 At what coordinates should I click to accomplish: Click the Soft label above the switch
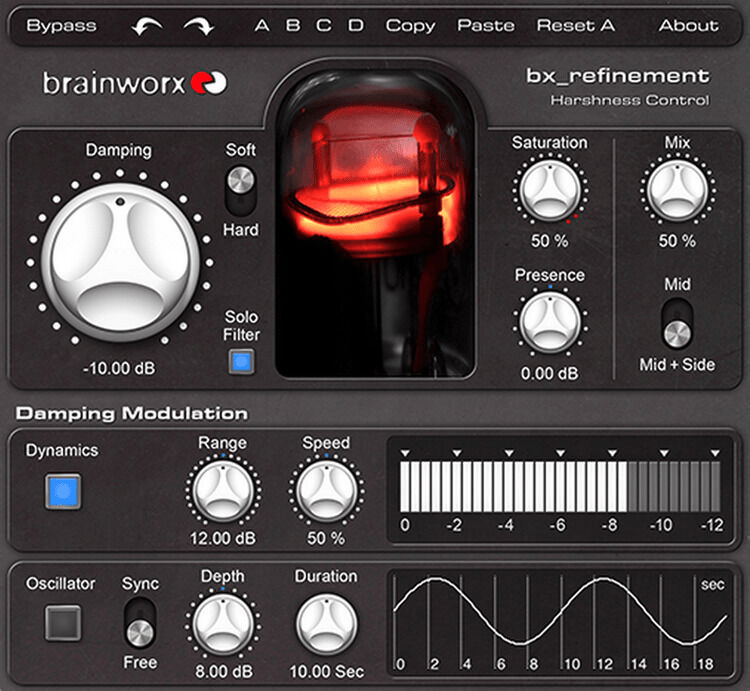(241, 150)
